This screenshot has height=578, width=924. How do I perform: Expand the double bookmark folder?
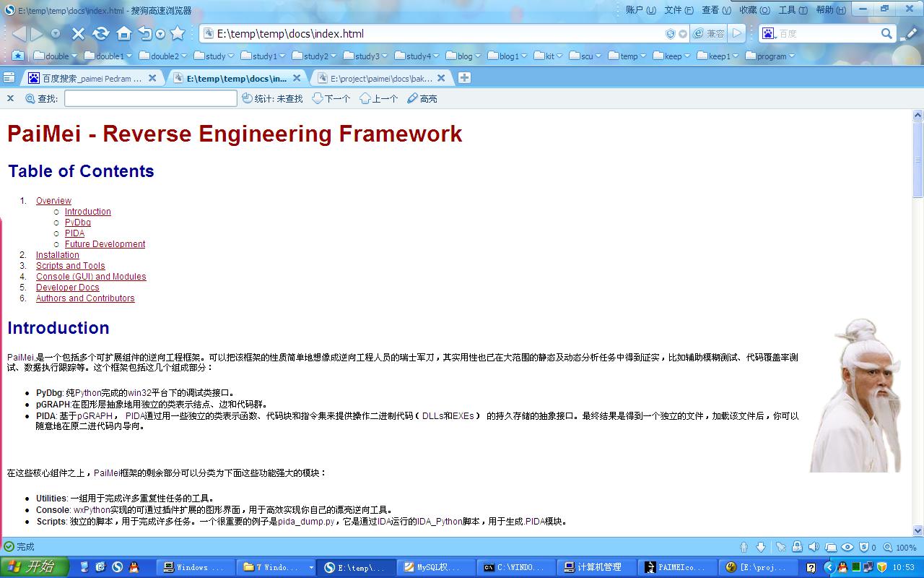click(x=55, y=56)
